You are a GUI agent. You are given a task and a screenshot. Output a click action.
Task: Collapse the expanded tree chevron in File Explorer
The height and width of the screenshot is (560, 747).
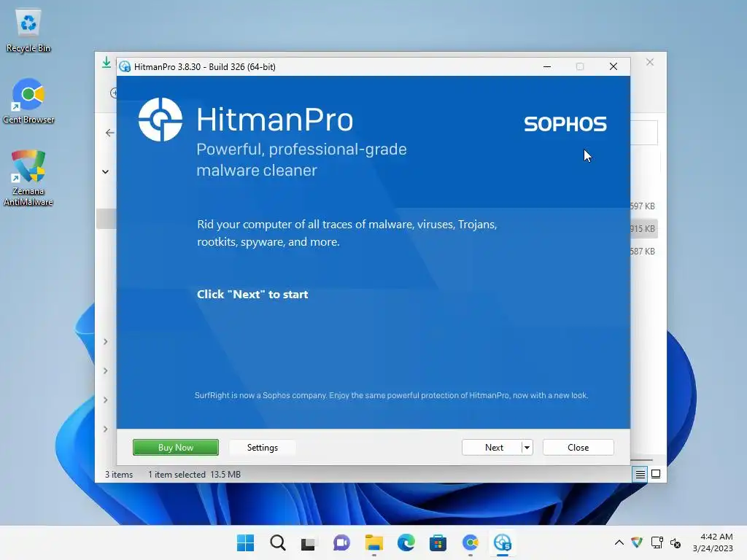click(x=105, y=171)
